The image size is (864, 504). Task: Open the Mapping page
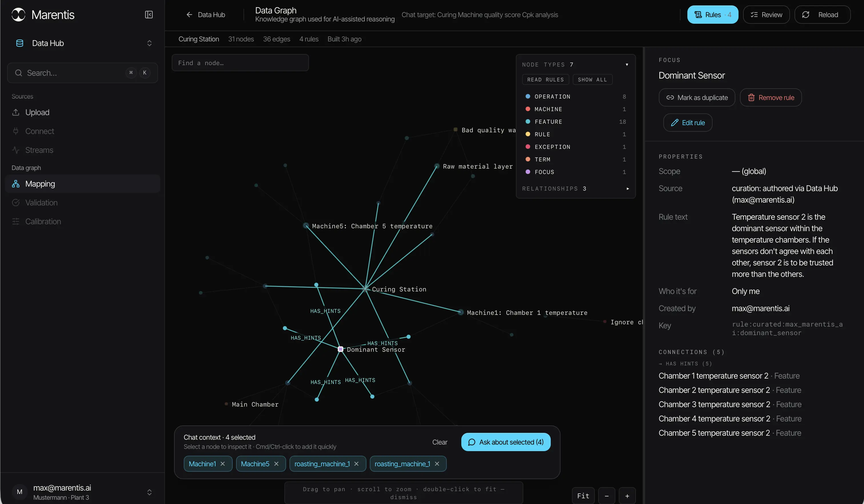pyautogui.click(x=83, y=184)
